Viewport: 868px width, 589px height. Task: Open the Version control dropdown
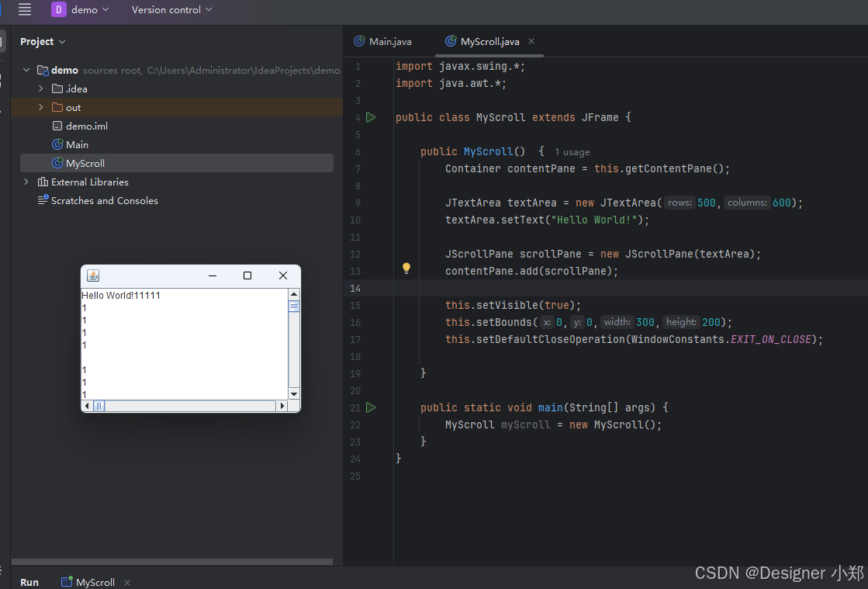[171, 9]
